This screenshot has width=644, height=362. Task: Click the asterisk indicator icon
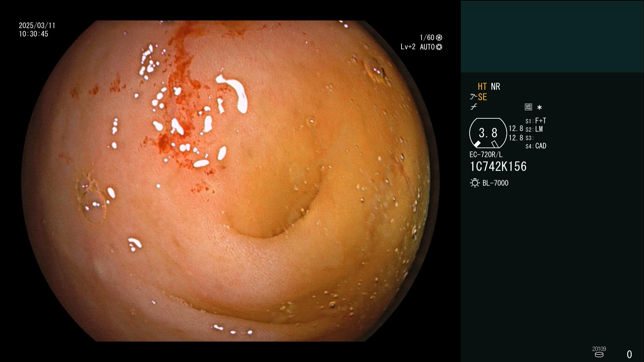click(x=539, y=108)
